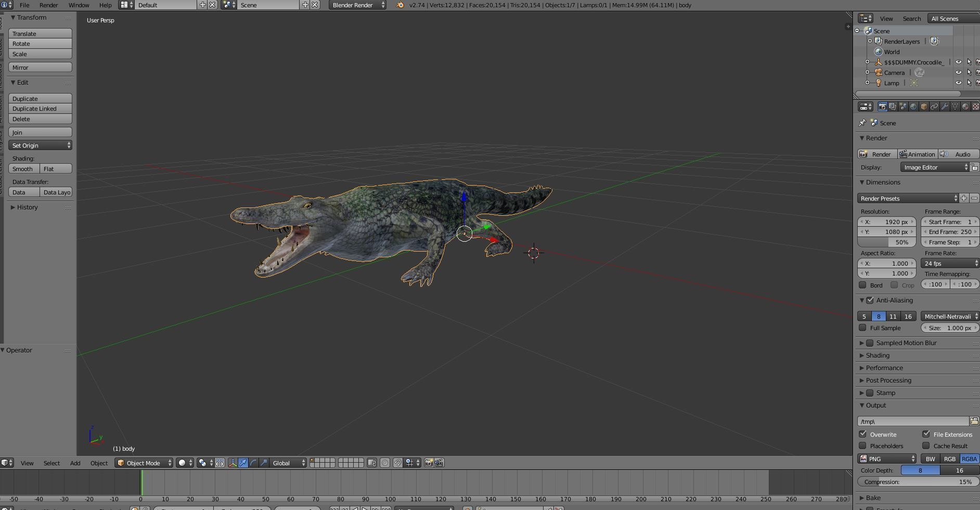Open the top bar Render menu
980x510 pixels.
[x=49, y=5]
